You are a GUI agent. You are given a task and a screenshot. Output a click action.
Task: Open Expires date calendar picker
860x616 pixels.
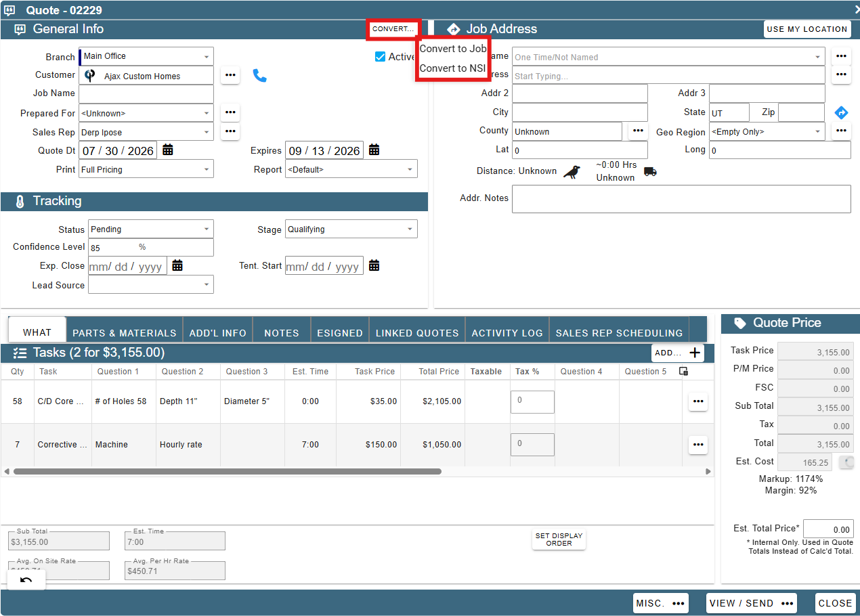[x=374, y=150]
